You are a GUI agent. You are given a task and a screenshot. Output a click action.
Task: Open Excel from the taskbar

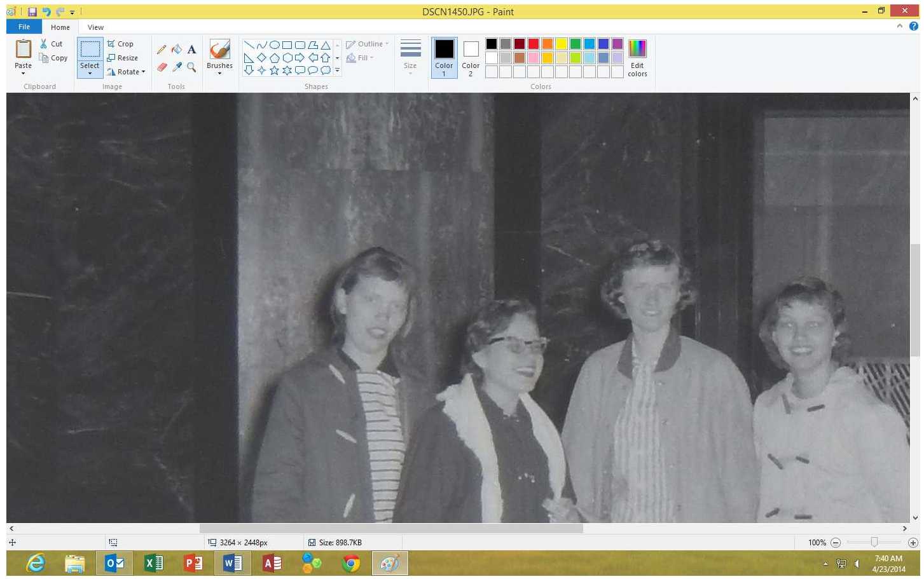153,563
